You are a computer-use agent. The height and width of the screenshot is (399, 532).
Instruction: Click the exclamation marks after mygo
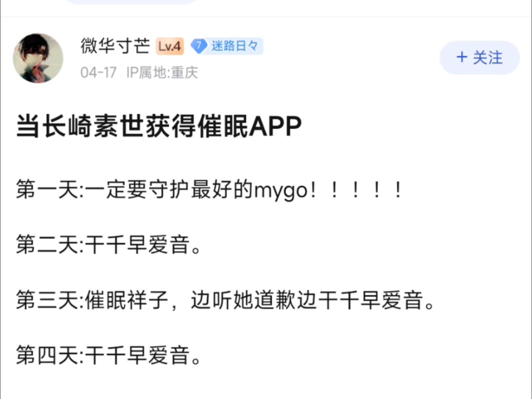click(355, 190)
